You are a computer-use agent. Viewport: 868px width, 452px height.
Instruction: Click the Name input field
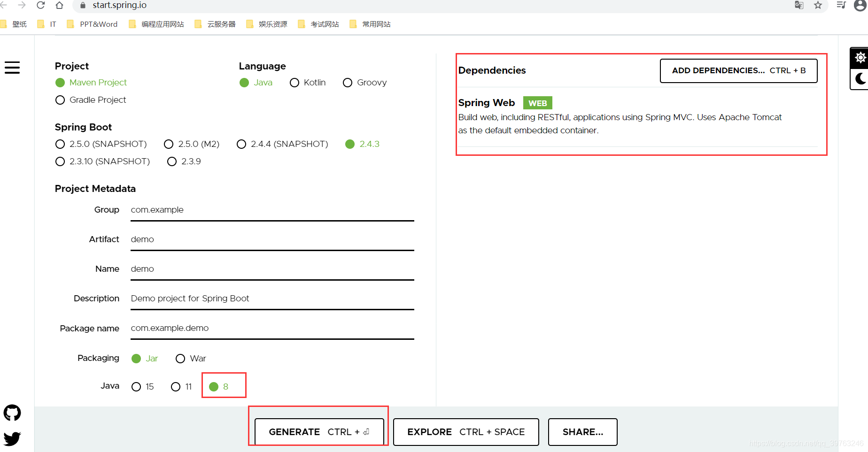[x=272, y=269]
